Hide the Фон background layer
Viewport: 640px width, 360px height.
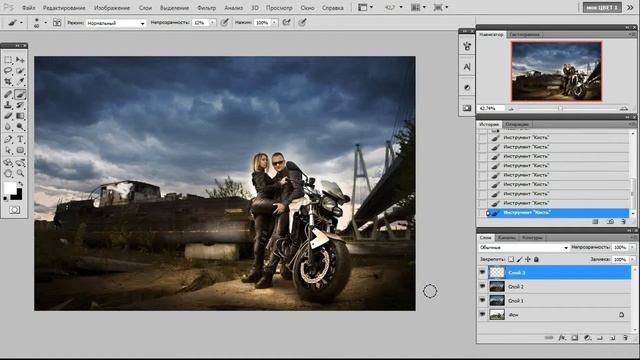[482, 314]
